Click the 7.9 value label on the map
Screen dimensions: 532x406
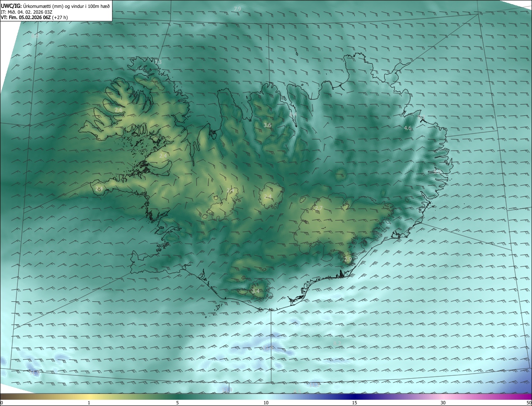[237, 9]
